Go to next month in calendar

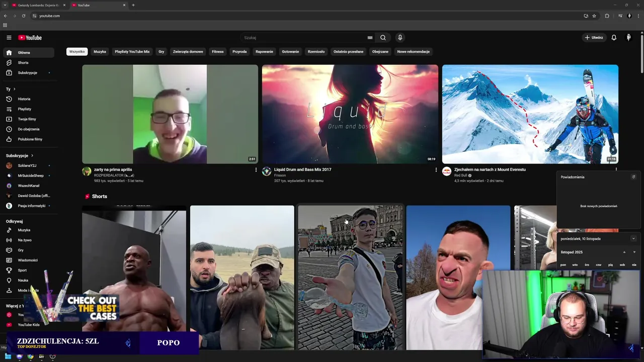click(x=634, y=252)
